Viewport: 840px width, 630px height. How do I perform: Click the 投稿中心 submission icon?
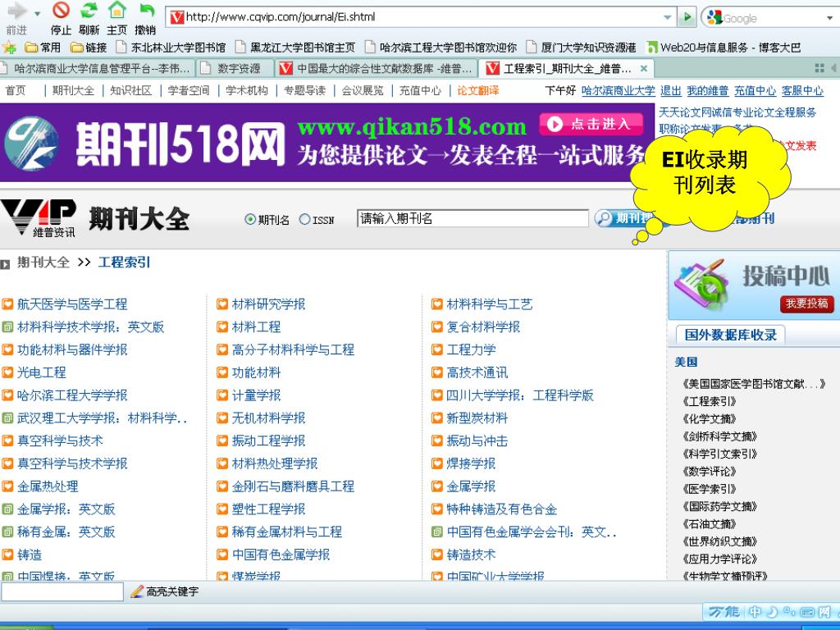click(702, 284)
